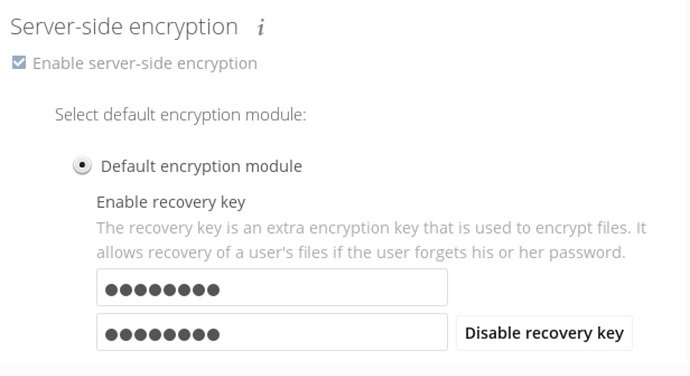Click the 'Select default encryption module:' text

click(180, 115)
